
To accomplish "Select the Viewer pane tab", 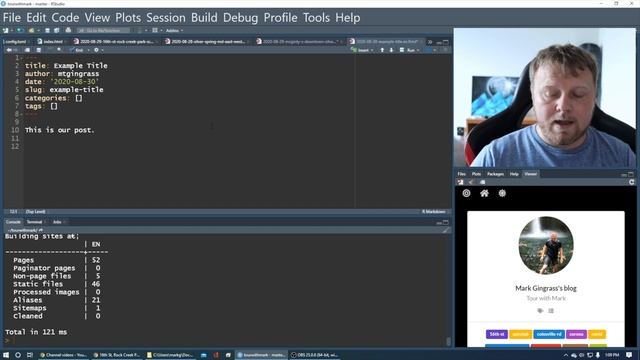I will (x=531, y=174).
